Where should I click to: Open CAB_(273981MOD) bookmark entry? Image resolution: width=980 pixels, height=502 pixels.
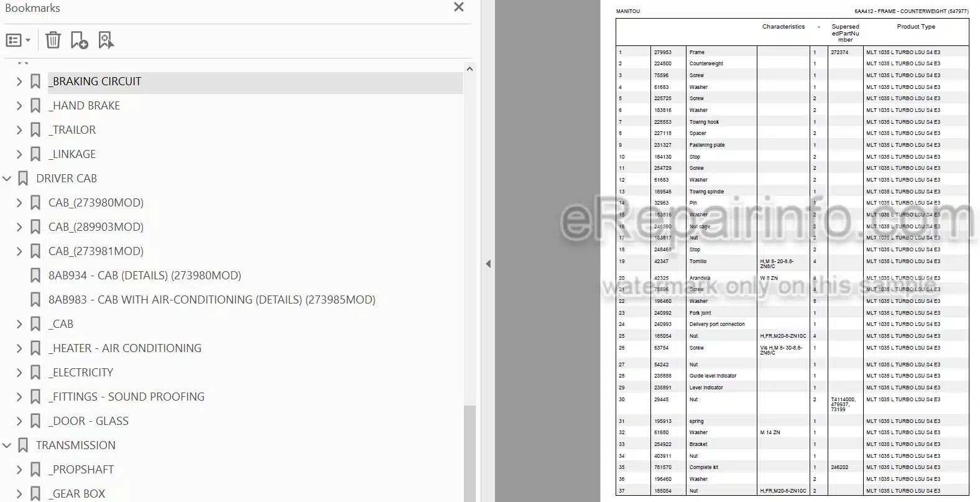pyautogui.click(x=96, y=251)
